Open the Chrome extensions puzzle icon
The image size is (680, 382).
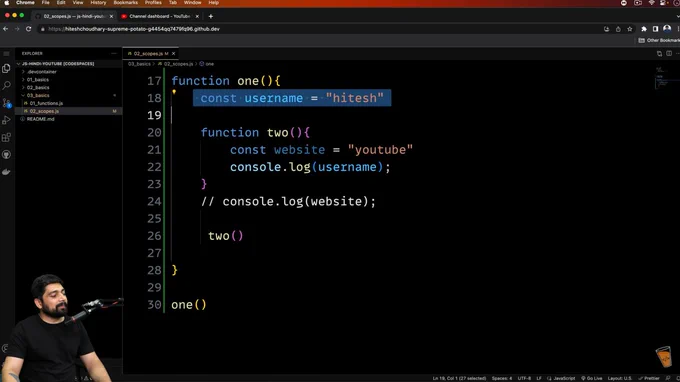click(644, 29)
